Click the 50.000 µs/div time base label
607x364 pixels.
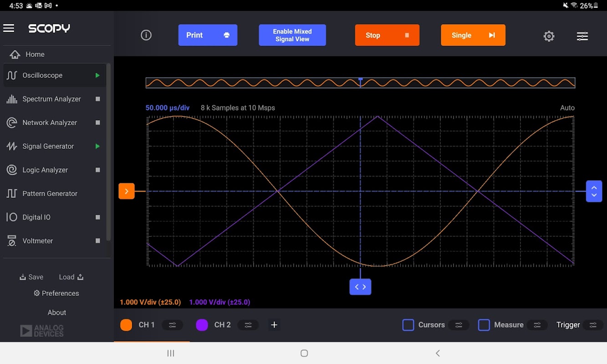pyautogui.click(x=168, y=108)
